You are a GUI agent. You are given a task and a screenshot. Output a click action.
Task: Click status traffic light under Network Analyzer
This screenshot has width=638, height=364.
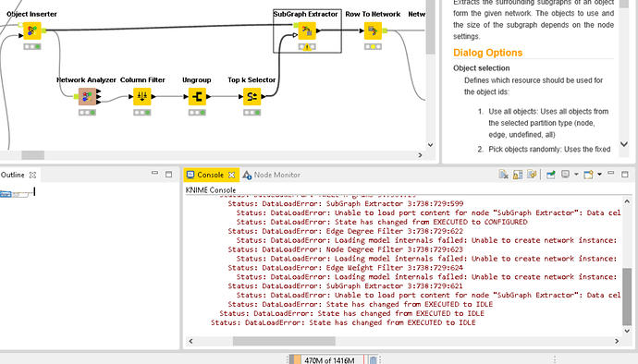87,113
